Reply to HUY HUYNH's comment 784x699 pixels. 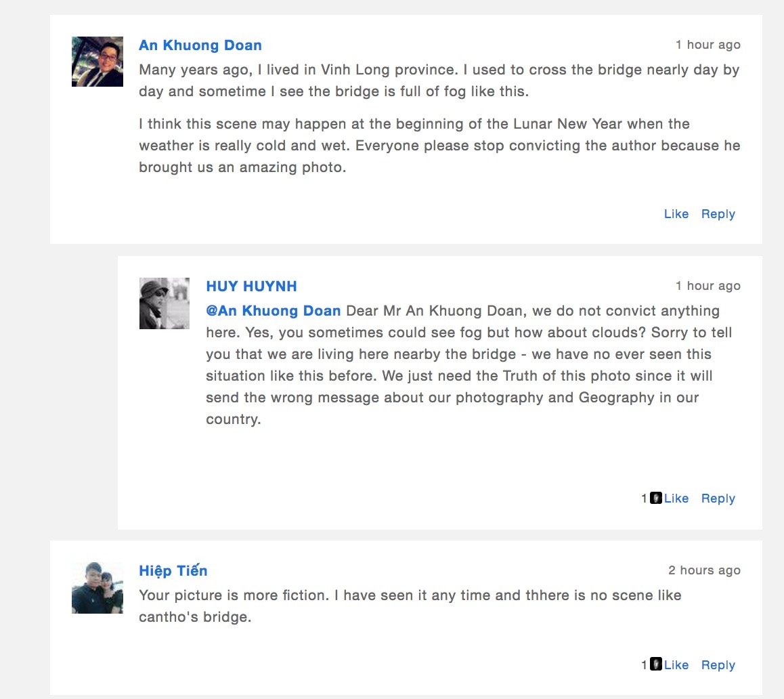tap(718, 499)
